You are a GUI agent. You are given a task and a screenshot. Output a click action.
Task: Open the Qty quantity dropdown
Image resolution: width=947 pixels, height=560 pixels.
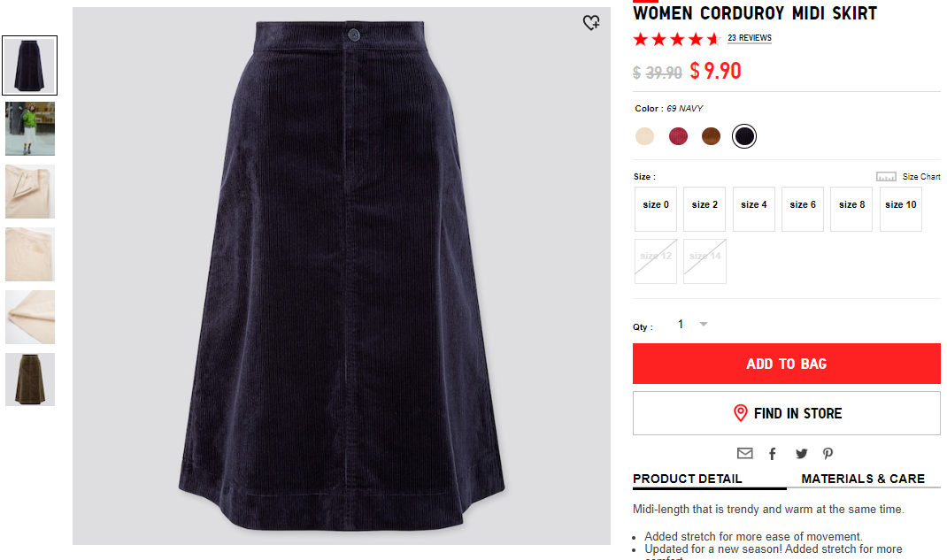click(x=692, y=325)
